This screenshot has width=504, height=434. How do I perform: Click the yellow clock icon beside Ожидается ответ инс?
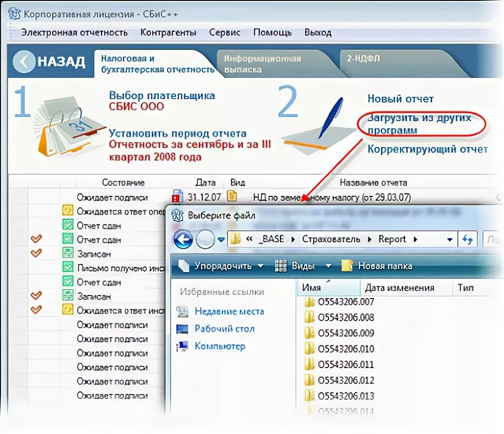click(x=67, y=309)
